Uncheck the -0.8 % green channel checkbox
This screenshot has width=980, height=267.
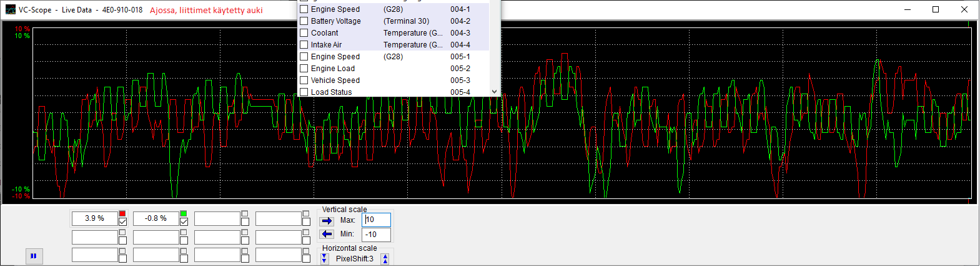click(184, 221)
